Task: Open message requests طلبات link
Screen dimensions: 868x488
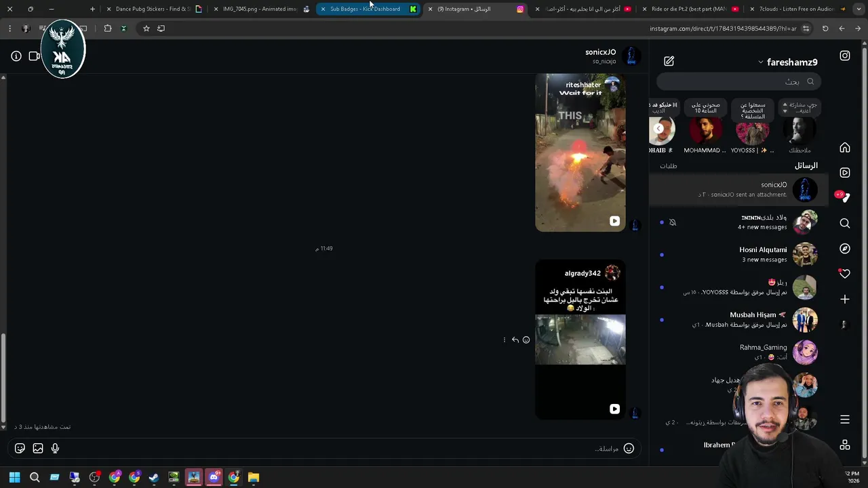Action: (669, 166)
